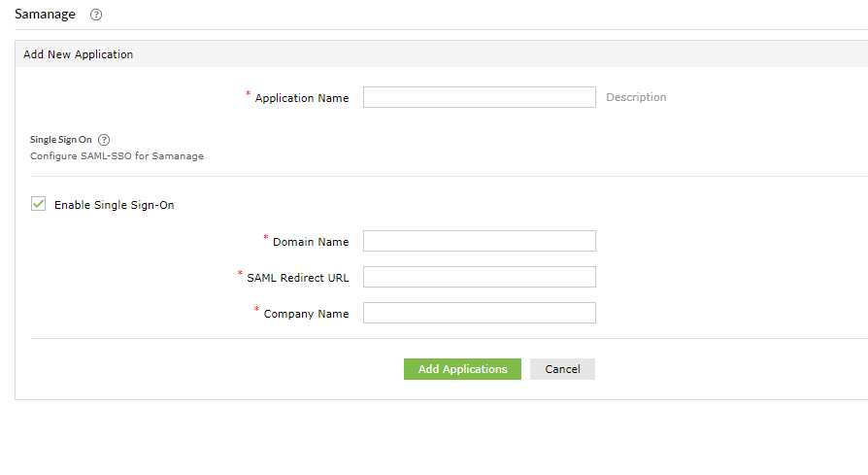Select the Enable Single Sign-On label text
The height and width of the screenshot is (475, 868).
pos(114,205)
